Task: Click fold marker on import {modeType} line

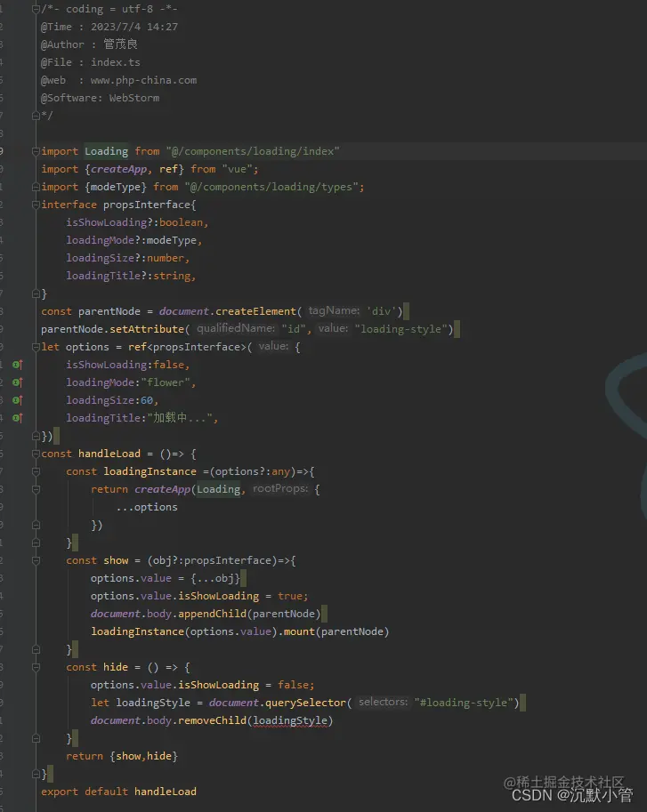Action: (x=36, y=187)
